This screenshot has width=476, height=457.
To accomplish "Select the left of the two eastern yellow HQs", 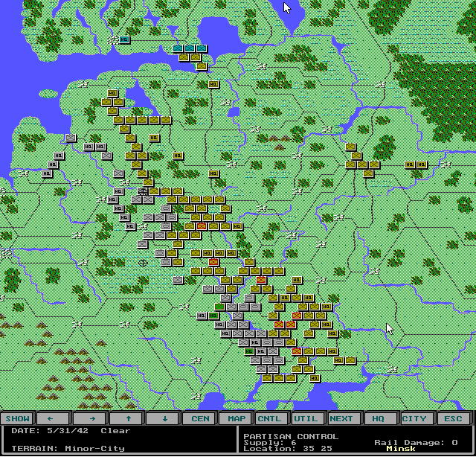I will coord(410,164).
